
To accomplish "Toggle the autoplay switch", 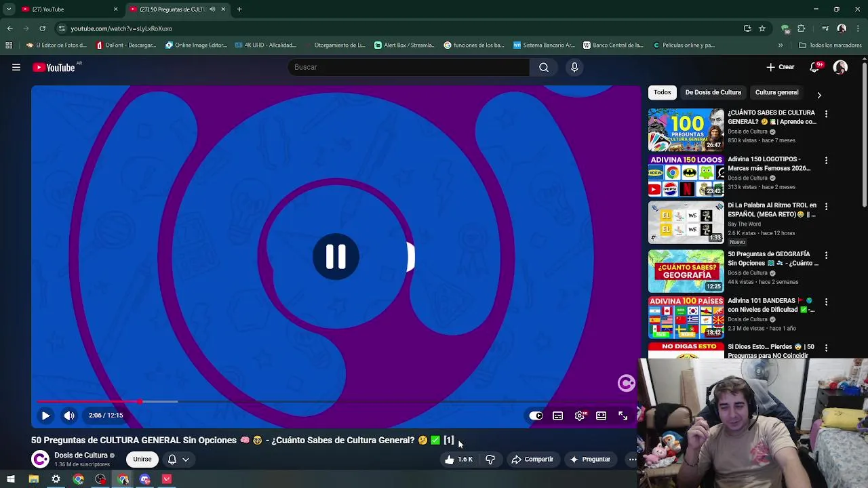I will click(x=536, y=415).
